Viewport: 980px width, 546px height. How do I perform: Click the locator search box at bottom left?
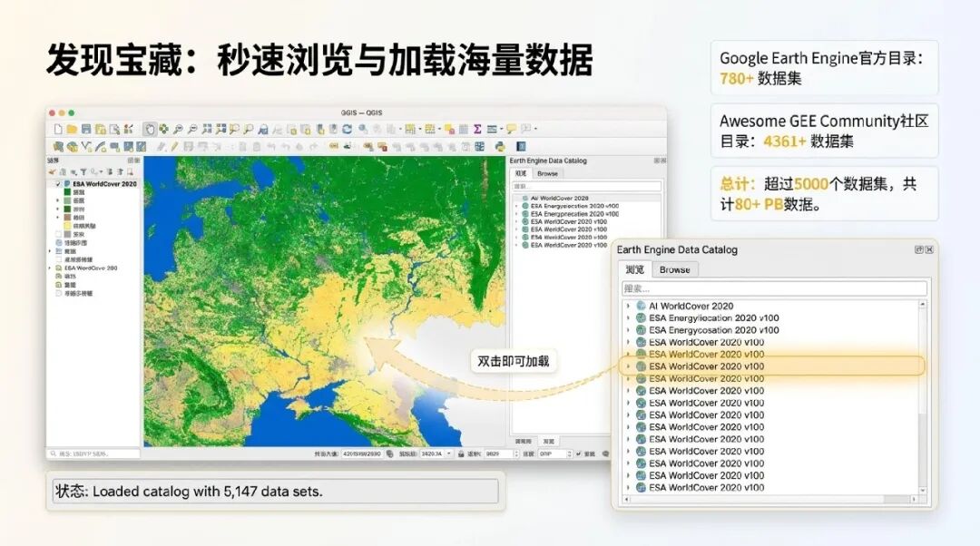pos(93,453)
